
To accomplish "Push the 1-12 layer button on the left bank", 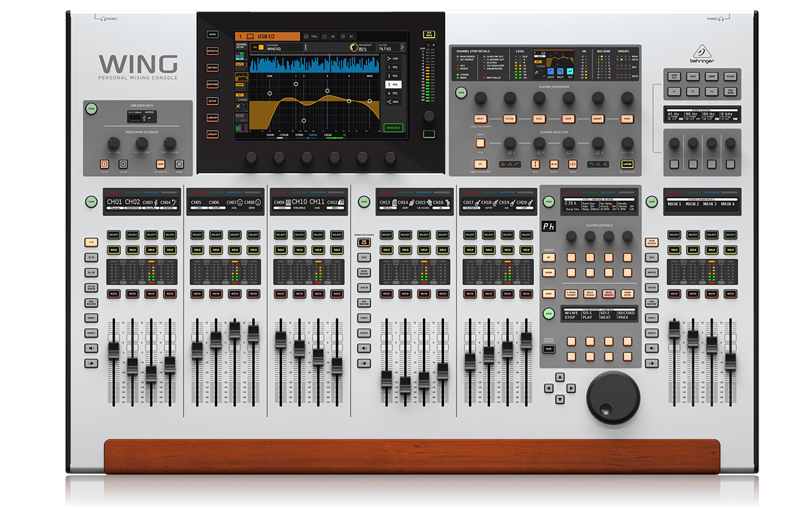I will 91,242.
